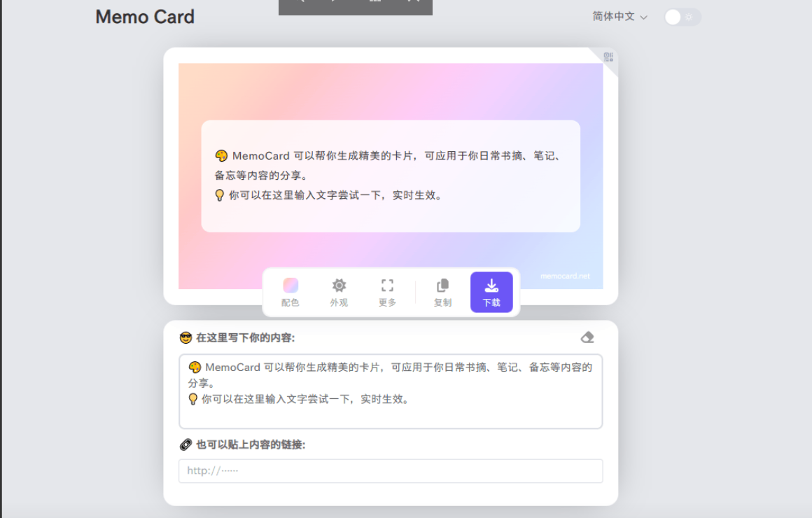
Task: Click the http:// URL input field
Action: click(x=391, y=470)
